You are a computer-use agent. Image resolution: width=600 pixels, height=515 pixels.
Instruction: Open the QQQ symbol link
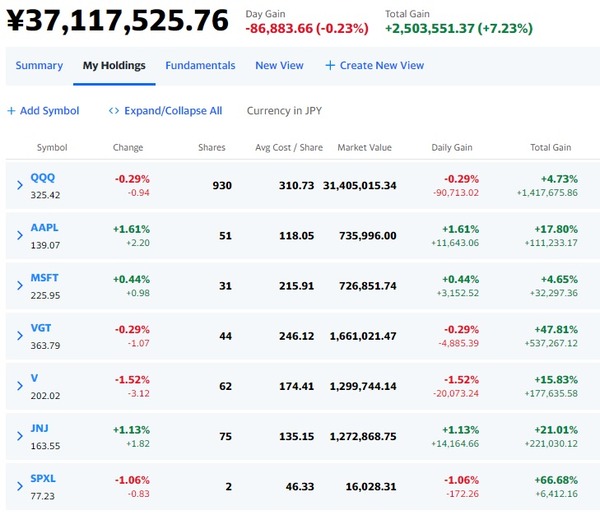click(43, 178)
